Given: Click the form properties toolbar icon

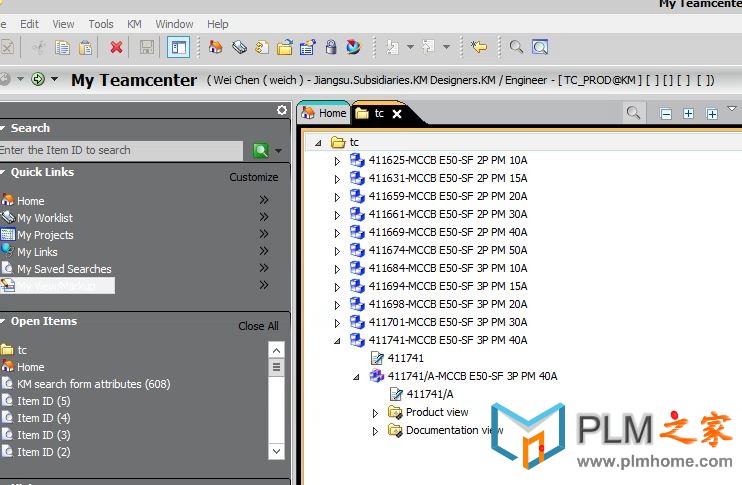Looking at the screenshot, I should point(307,47).
